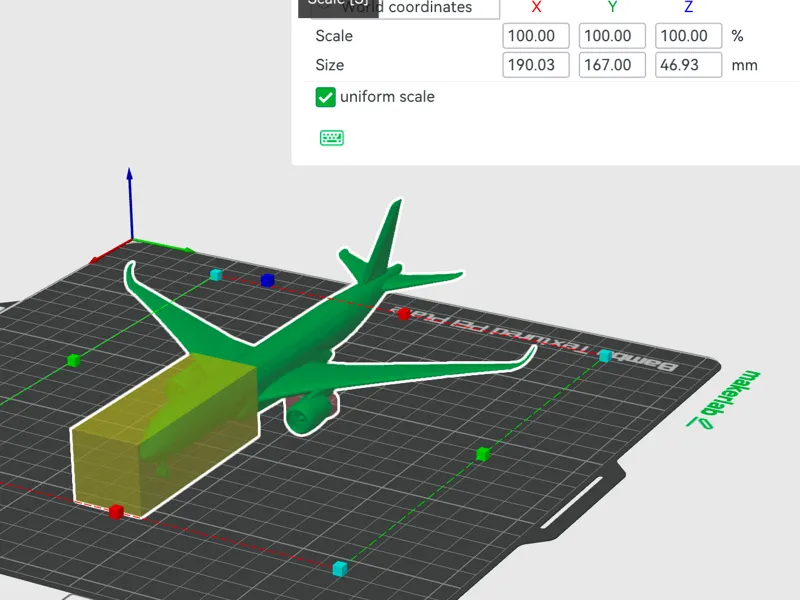
Task: Click the green keyboard shortcuts icon
Action: [332, 138]
